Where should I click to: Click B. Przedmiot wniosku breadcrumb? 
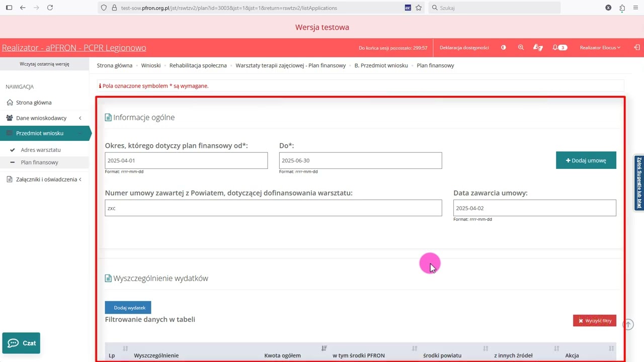(381, 65)
